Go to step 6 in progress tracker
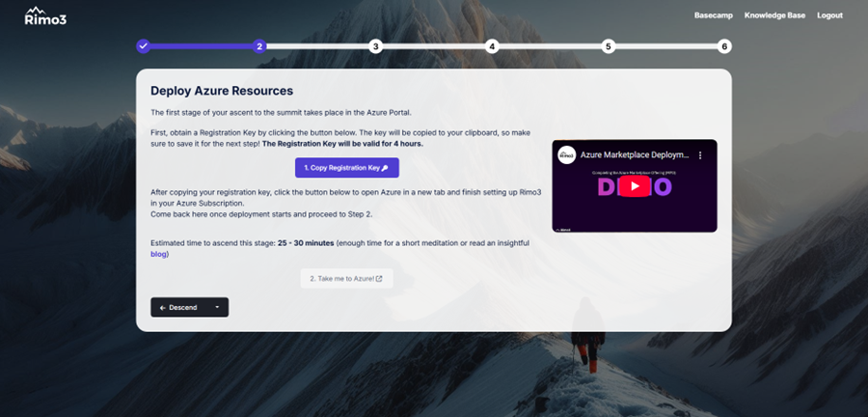The image size is (868, 417). click(724, 45)
